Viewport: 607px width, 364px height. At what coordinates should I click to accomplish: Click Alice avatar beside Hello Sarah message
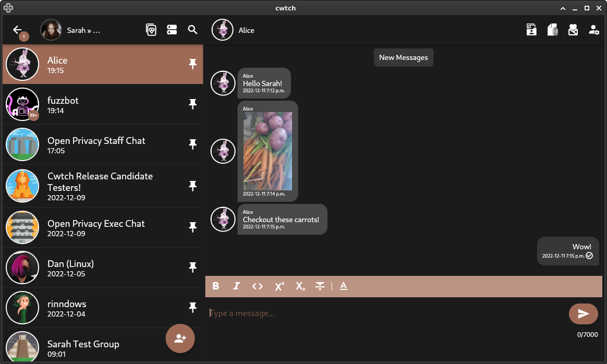point(223,83)
